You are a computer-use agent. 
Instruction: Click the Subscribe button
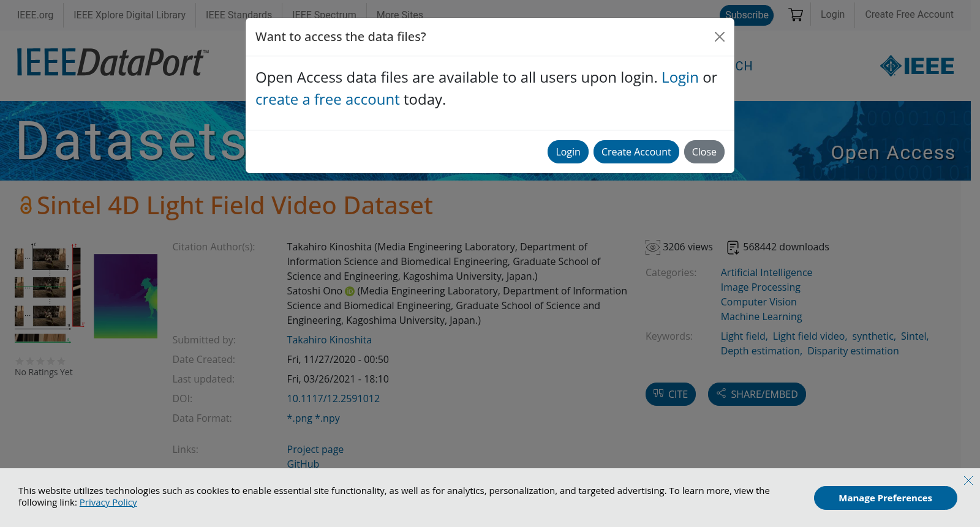coord(747,15)
